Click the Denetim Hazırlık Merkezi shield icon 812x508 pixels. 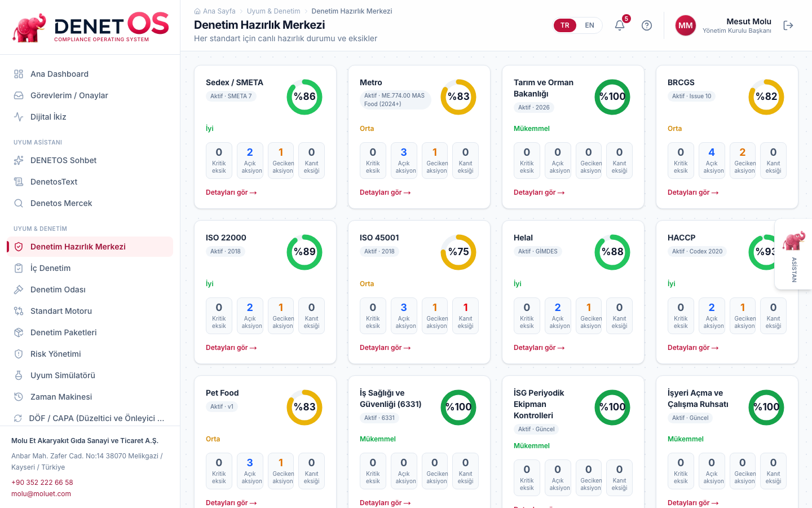coord(19,247)
